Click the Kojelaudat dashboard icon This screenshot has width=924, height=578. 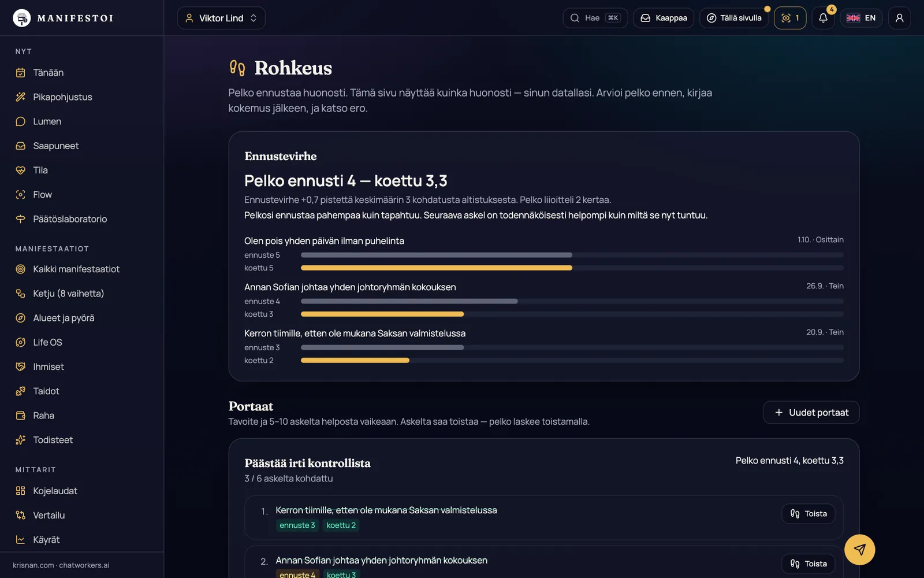pyautogui.click(x=21, y=491)
